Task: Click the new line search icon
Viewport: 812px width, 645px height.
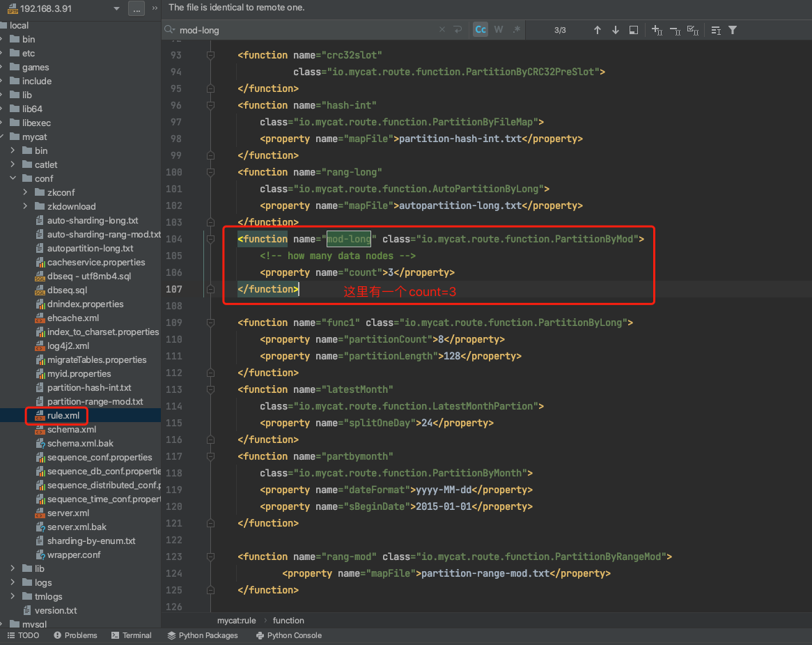Action: coord(458,30)
